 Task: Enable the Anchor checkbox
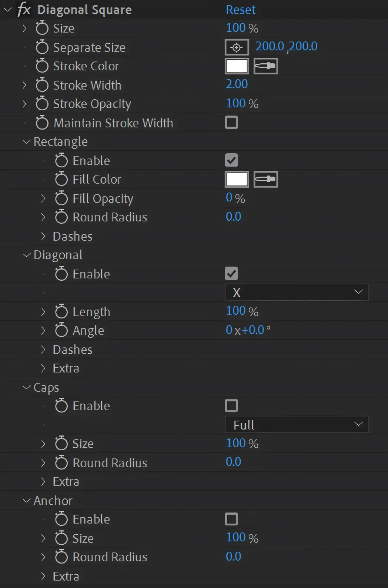[x=232, y=519]
